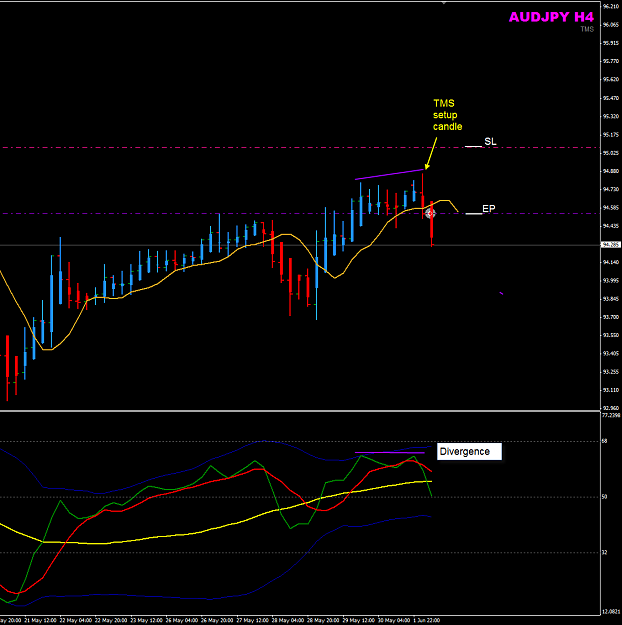This screenshot has width=622, height=625.
Task: Click the 95.770 price on the scale
Action: tap(610, 61)
